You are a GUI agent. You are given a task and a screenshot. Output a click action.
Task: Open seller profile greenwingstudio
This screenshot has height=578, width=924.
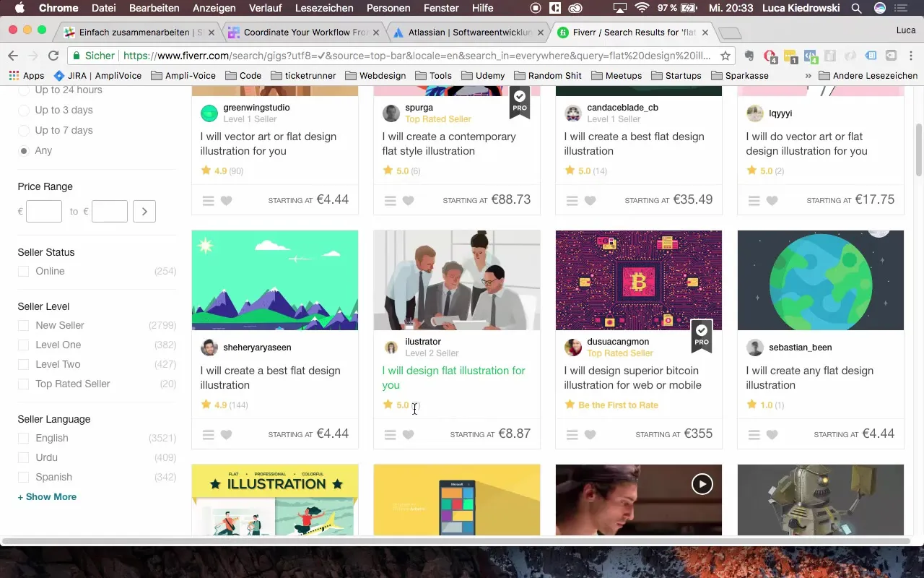(x=256, y=108)
